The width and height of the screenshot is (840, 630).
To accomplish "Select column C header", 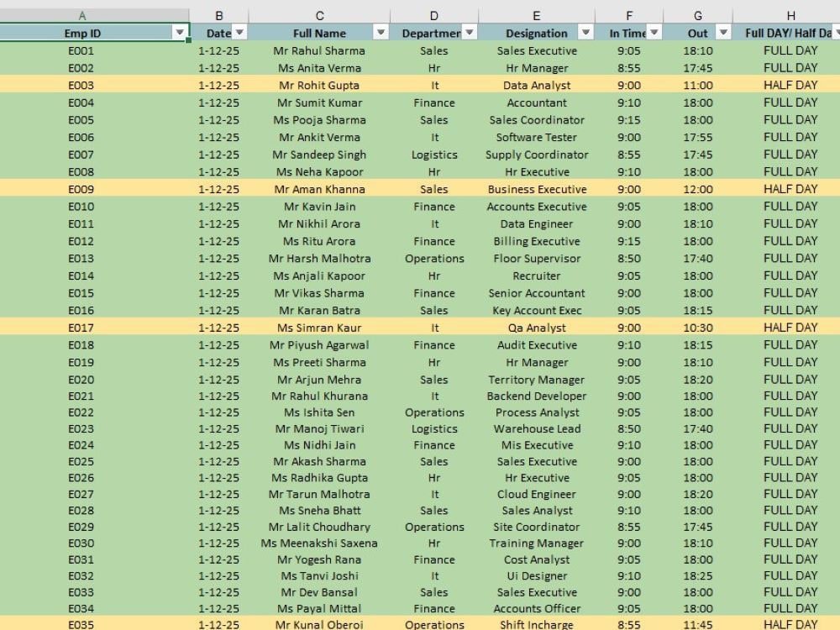I will click(319, 16).
